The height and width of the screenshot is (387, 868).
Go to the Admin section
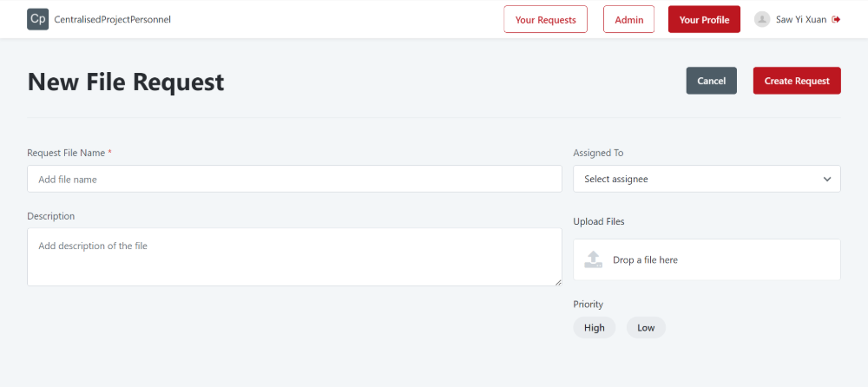(x=628, y=19)
